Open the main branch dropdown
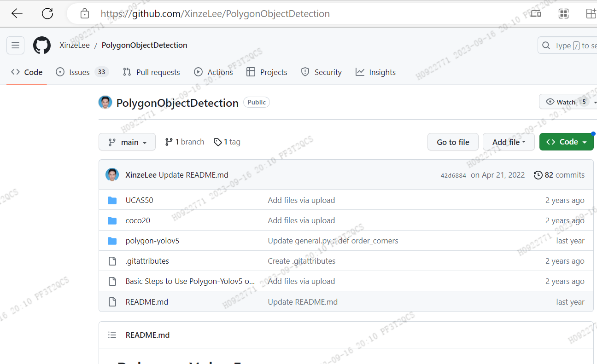Screen dimensions: 597x364 (127, 142)
